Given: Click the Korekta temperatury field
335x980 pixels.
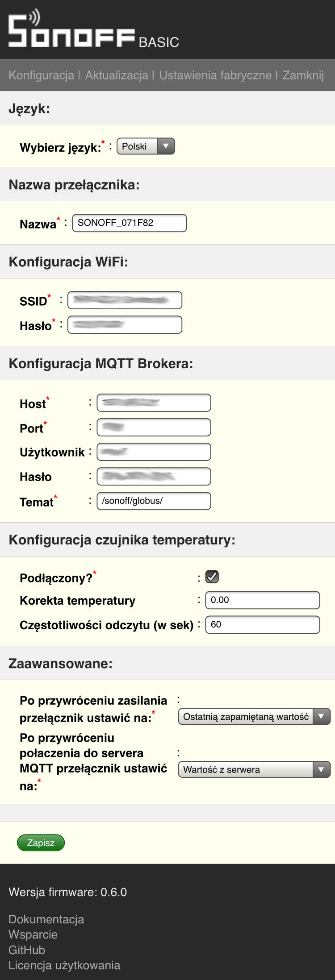Looking at the screenshot, I should [x=262, y=600].
